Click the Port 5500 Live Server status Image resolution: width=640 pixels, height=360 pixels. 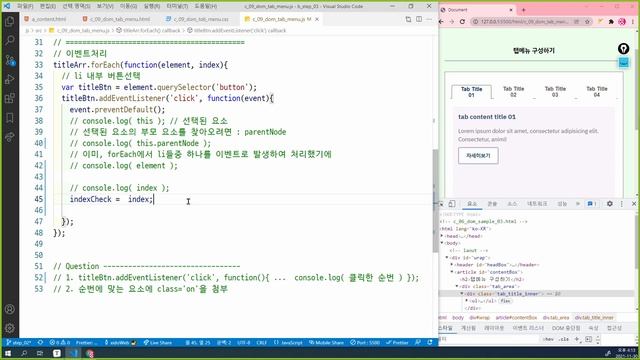click(x=365, y=342)
